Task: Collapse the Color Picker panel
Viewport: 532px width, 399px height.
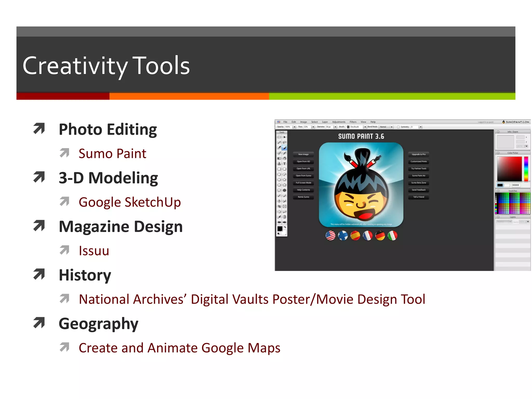Action: pos(498,153)
